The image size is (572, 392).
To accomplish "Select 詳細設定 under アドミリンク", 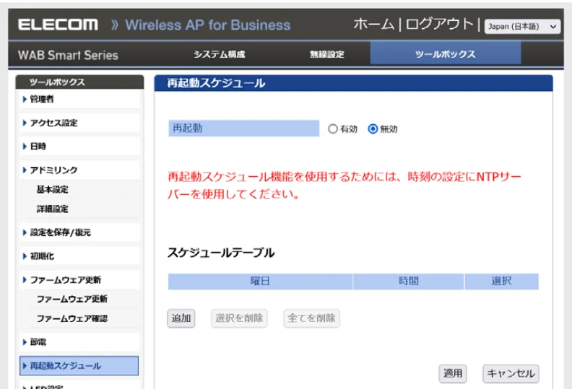I will click(x=53, y=209).
